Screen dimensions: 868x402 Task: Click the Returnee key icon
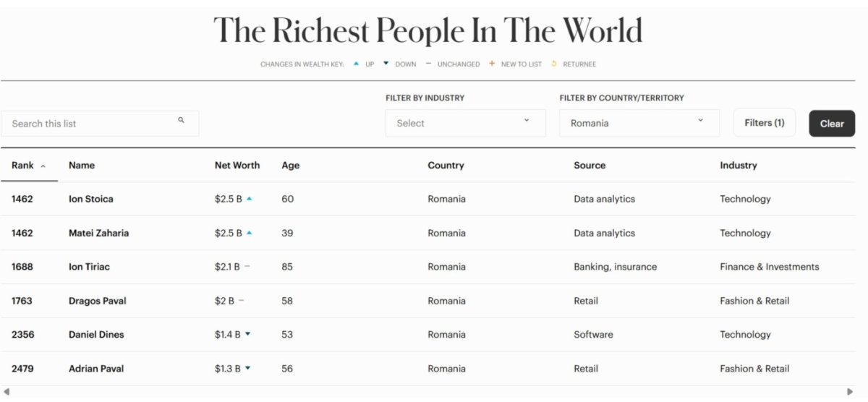(554, 64)
